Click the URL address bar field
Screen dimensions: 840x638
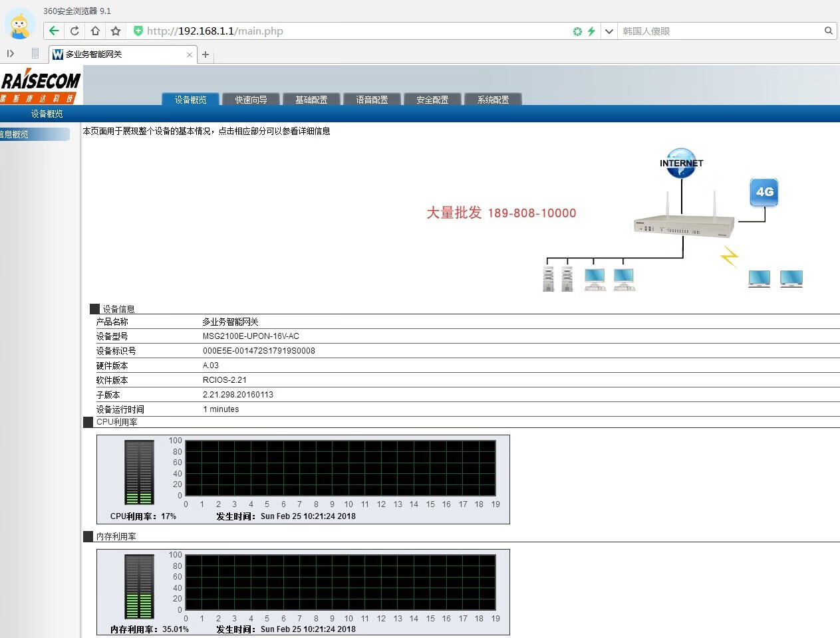click(352, 31)
